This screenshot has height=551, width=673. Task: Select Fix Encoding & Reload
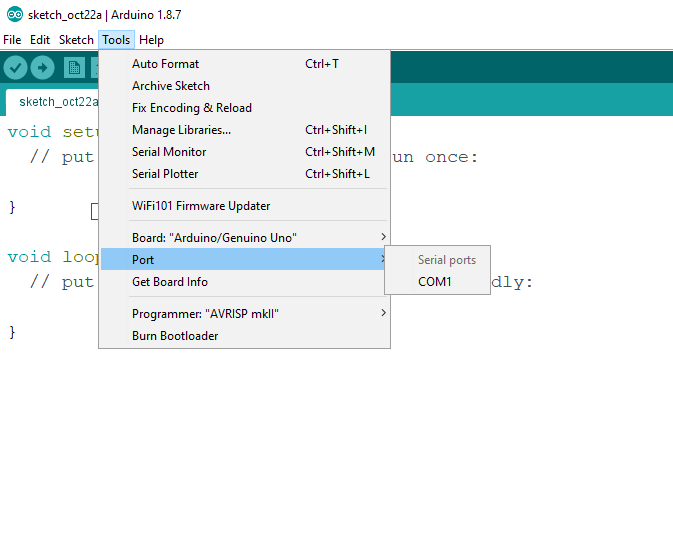click(245, 108)
